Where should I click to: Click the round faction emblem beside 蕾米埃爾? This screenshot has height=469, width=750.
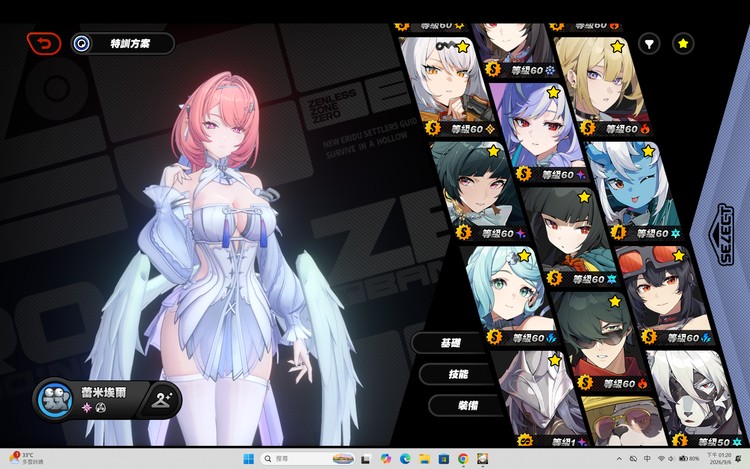coord(55,400)
